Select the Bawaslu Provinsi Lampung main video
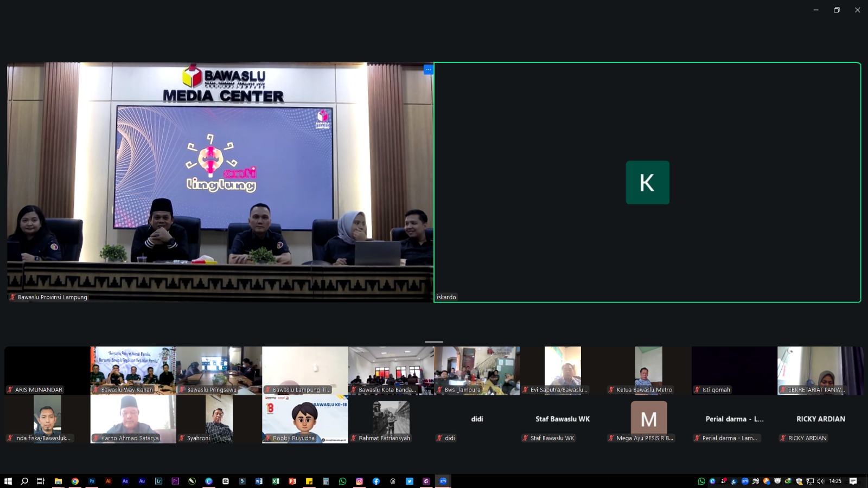The width and height of the screenshot is (868, 488). 220,182
